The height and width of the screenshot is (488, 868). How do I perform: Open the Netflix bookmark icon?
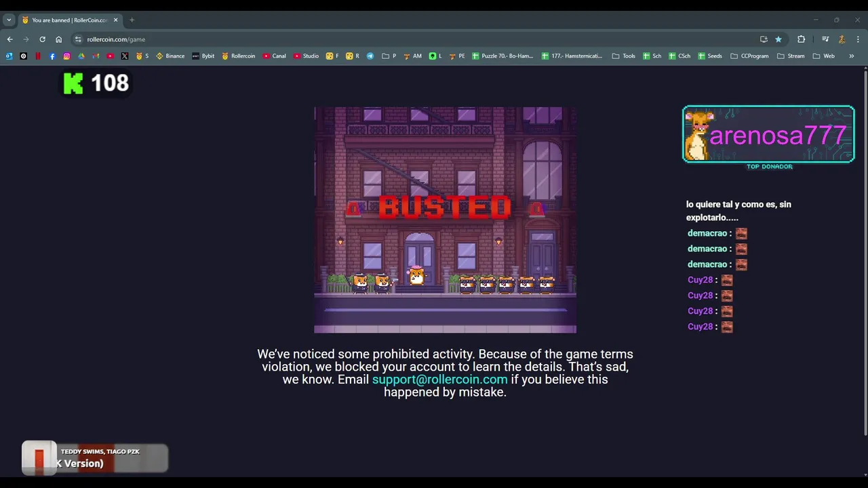(38, 56)
